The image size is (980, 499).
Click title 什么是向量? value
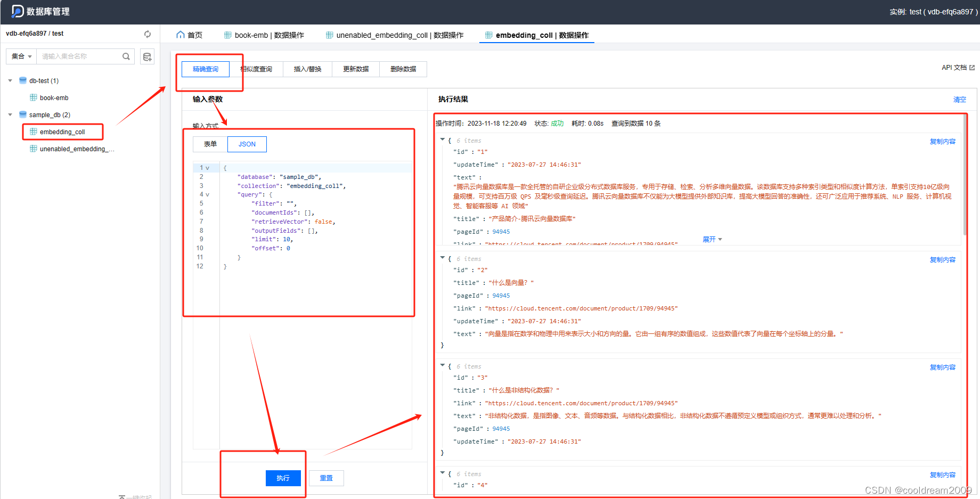click(511, 283)
